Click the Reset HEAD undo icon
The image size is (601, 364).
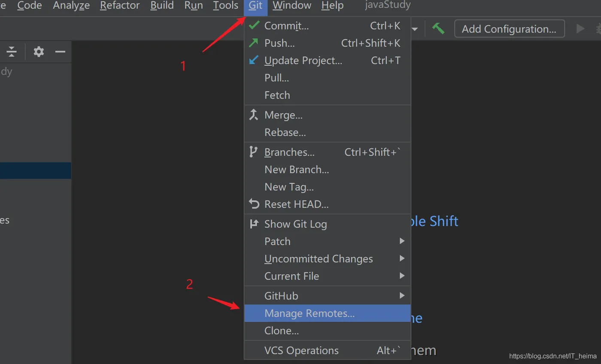tap(254, 204)
